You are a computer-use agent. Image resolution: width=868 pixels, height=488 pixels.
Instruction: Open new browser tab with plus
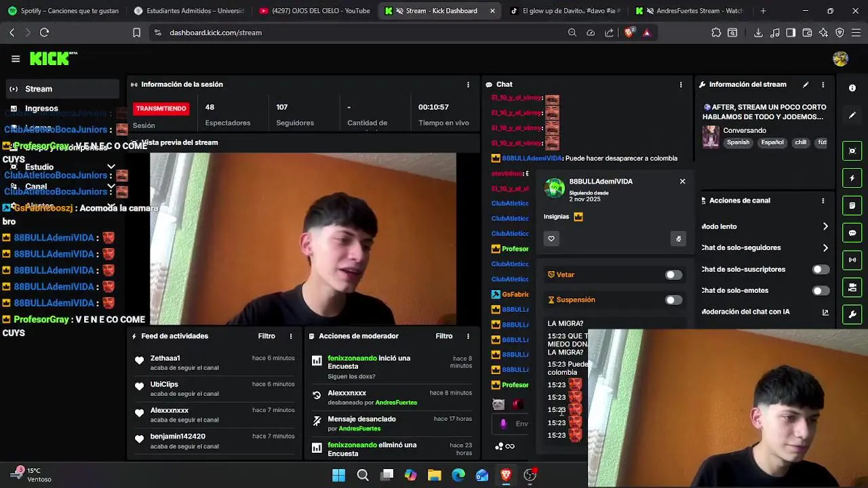tap(763, 11)
